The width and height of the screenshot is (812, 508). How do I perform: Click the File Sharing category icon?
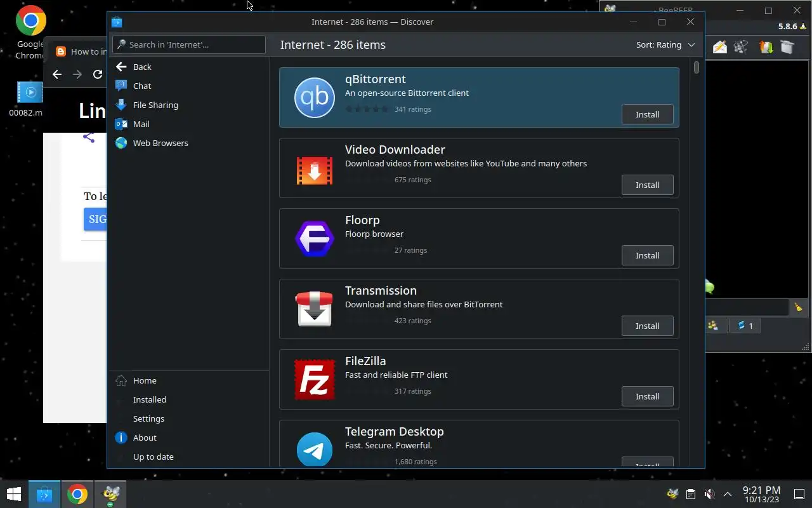click(121, 105)
